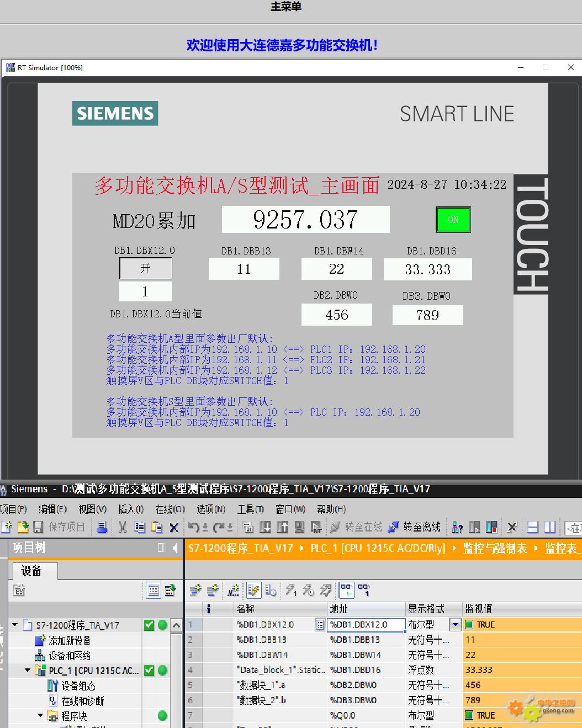This screenshot has width=582, height=728.
Task: Click the 保存项目 save project button
Action: pos(59,527)
